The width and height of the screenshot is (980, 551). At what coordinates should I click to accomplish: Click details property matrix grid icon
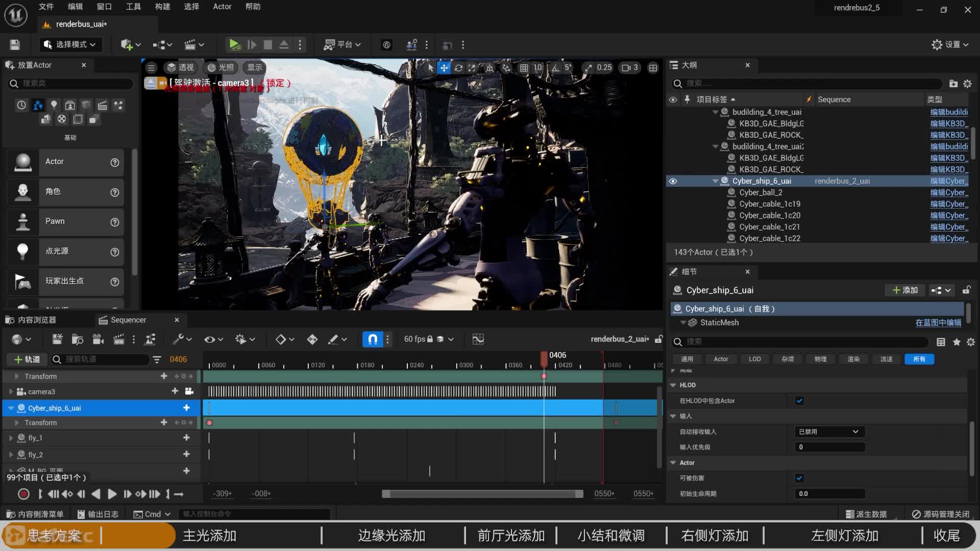click(941, 342)
